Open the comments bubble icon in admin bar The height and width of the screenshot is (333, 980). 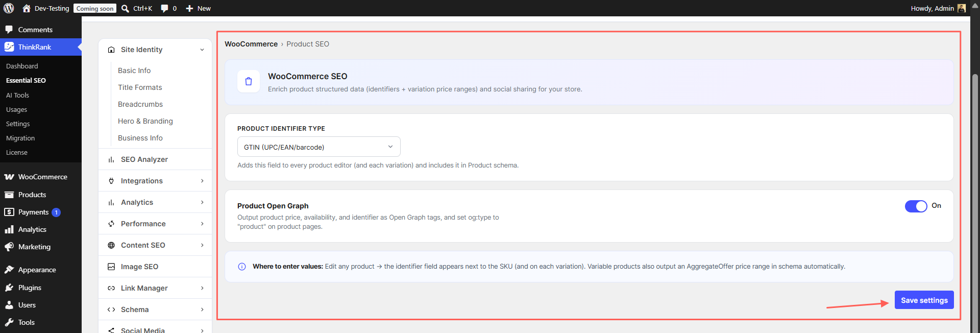(164, 8)
